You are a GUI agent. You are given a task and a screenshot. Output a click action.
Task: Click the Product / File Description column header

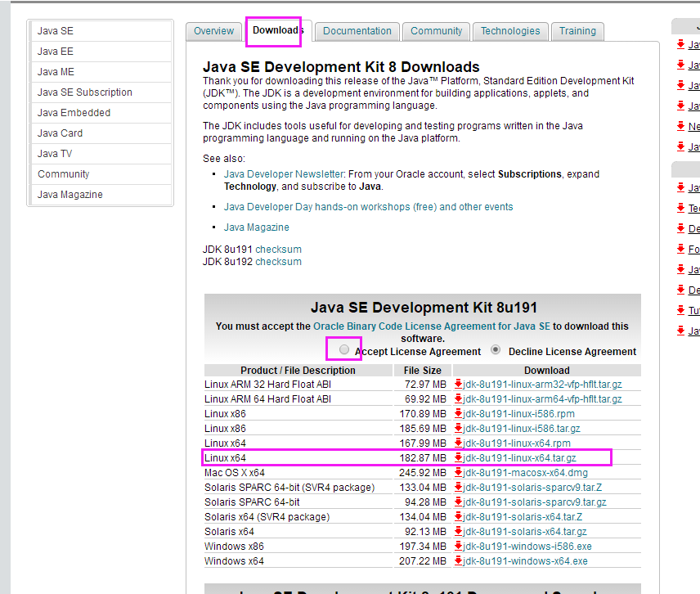coord(298,371)
